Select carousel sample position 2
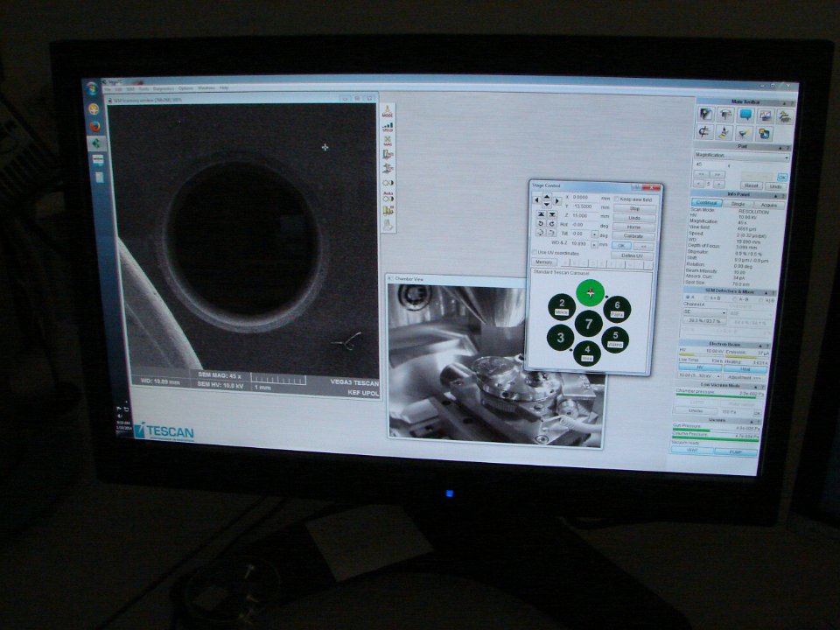This screenshot has height=630, width=840. [562, 307]
